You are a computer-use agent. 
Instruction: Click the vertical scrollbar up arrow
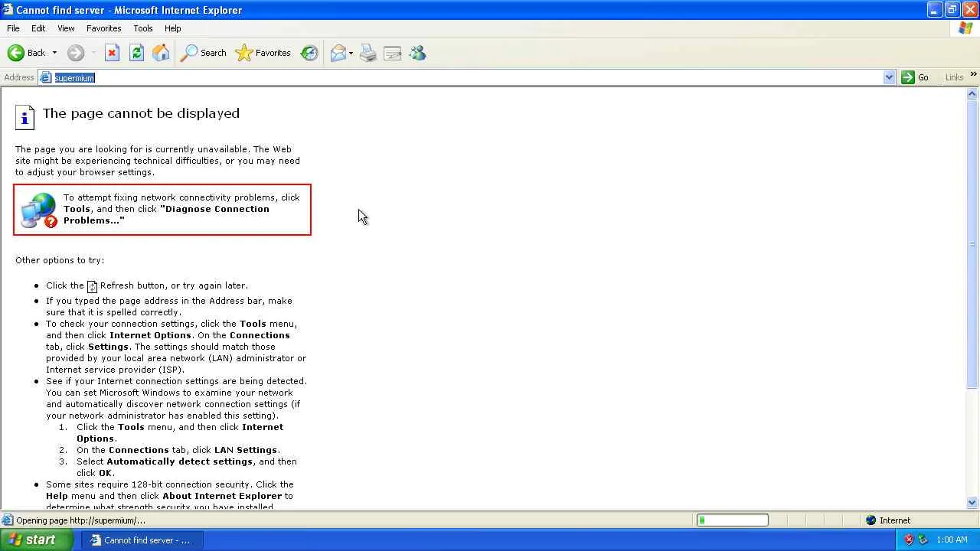(x=972, y=94)
